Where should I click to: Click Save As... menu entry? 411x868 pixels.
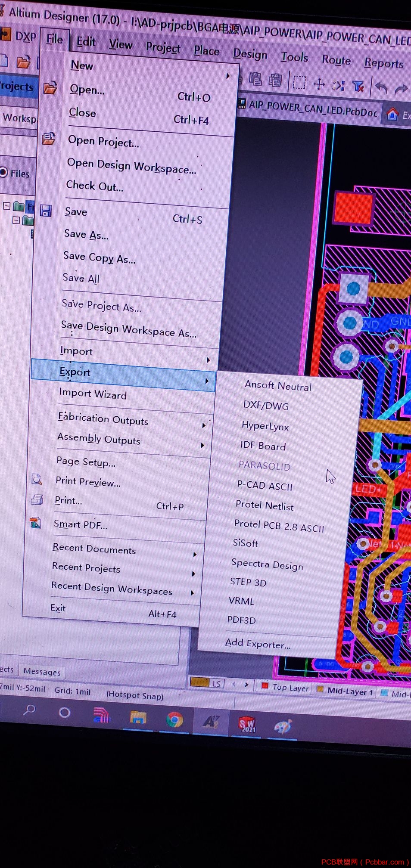[x=86, y=235]
